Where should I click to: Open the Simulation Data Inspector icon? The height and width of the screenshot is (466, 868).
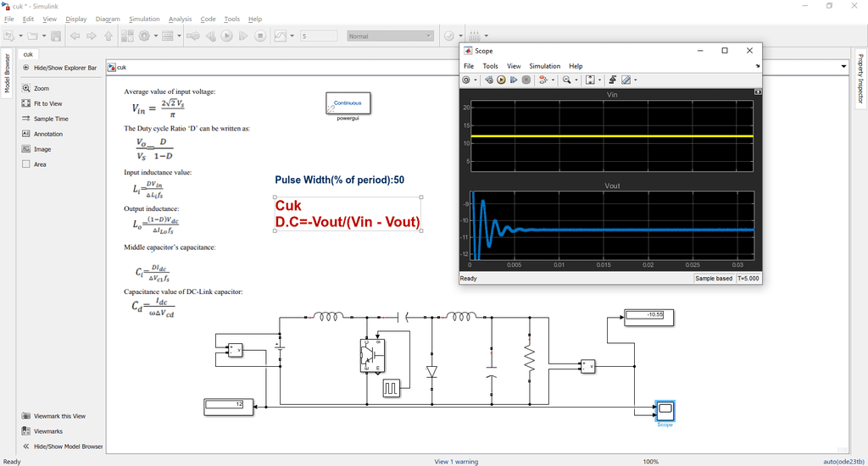[281, 36]
